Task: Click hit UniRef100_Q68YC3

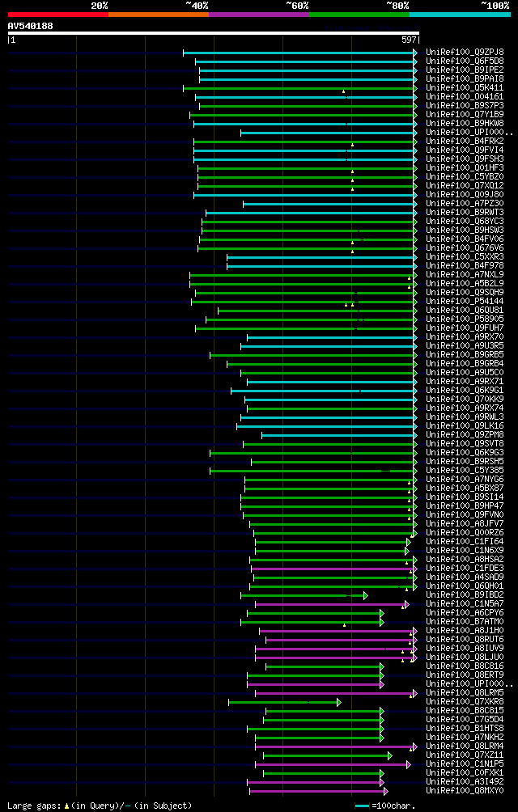Action: coord(465,221)
